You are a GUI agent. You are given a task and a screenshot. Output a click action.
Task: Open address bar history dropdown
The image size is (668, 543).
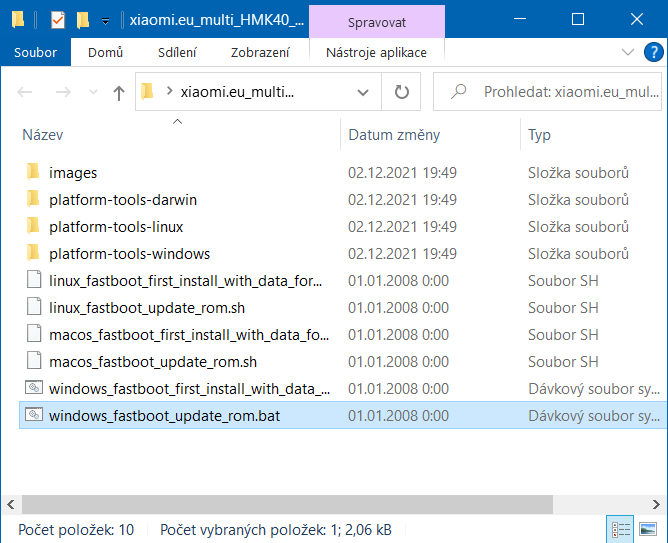pyautogui.click(x=363, y=92)
